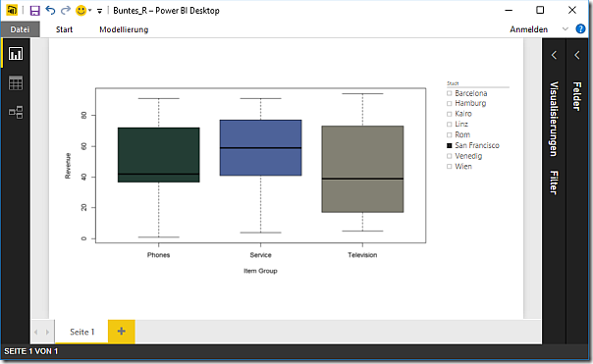Open the help question mark icon
Viewport: 593px width, 364px height.
coord(580,28)
